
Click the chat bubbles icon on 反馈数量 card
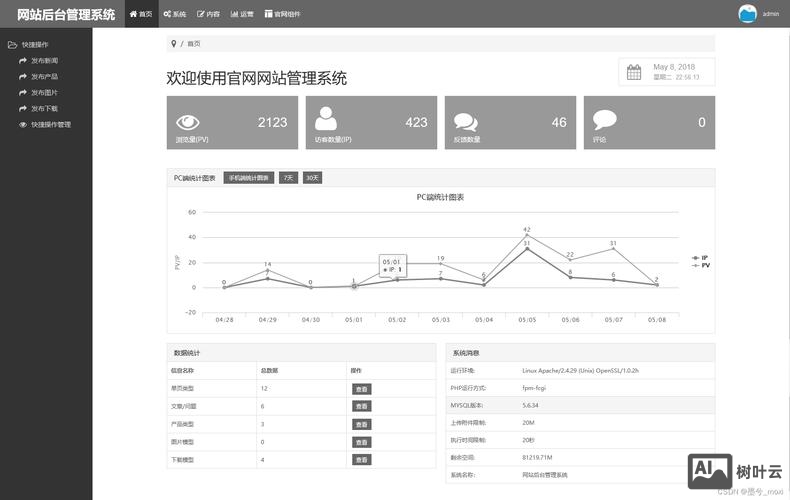(466, 122)
